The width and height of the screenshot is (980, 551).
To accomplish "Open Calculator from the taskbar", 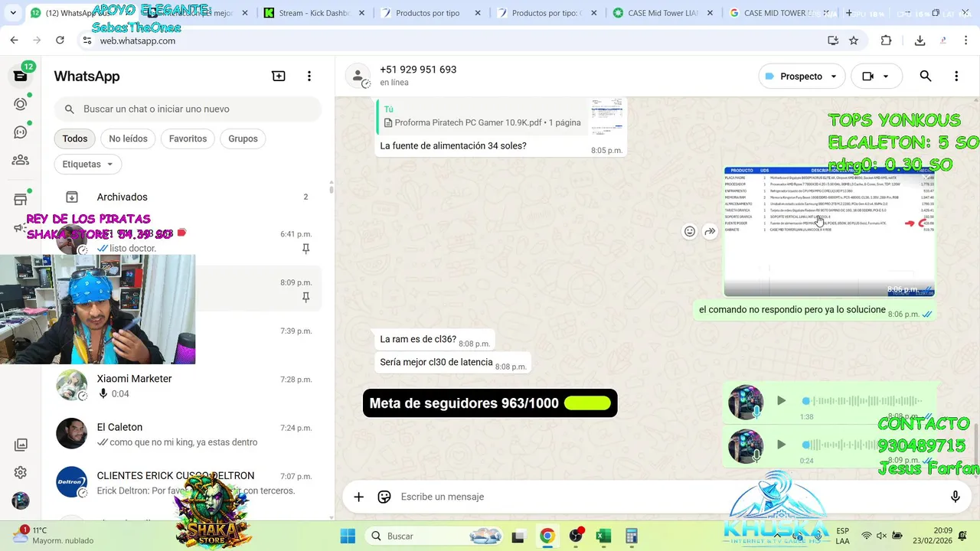I will [x=632, y=536].
